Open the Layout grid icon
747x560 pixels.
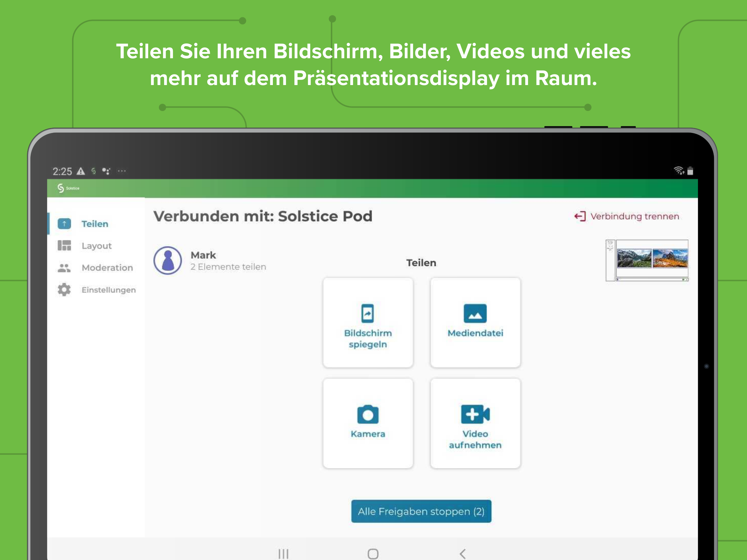point(64,246)
